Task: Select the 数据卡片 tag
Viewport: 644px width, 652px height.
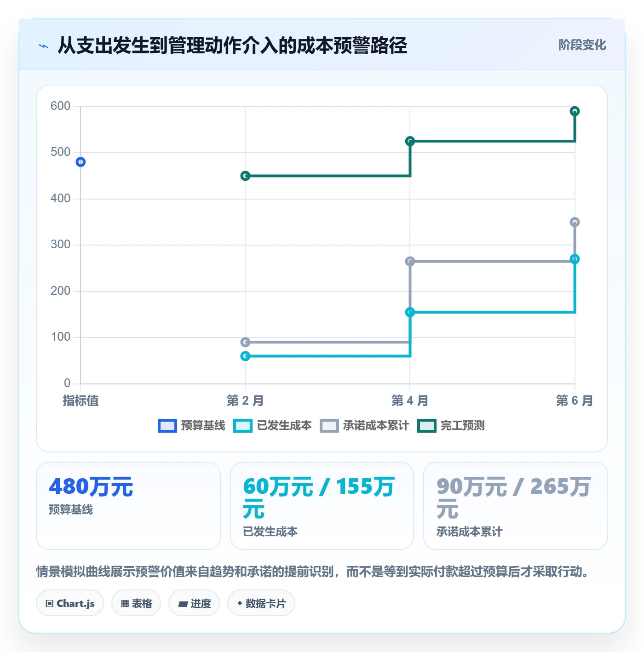Action: click(x=261, y=603)
